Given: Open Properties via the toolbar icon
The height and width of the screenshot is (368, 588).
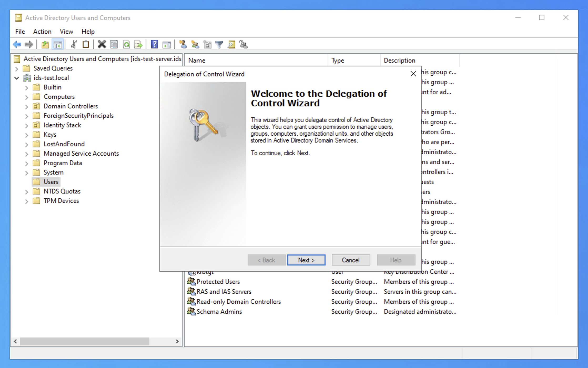Looking at the screenshot, I should click(x=114, y=44).
